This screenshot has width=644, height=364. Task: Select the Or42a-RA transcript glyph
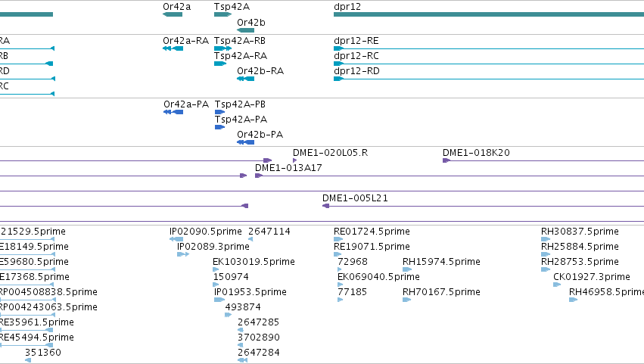(x=173, y=48)
